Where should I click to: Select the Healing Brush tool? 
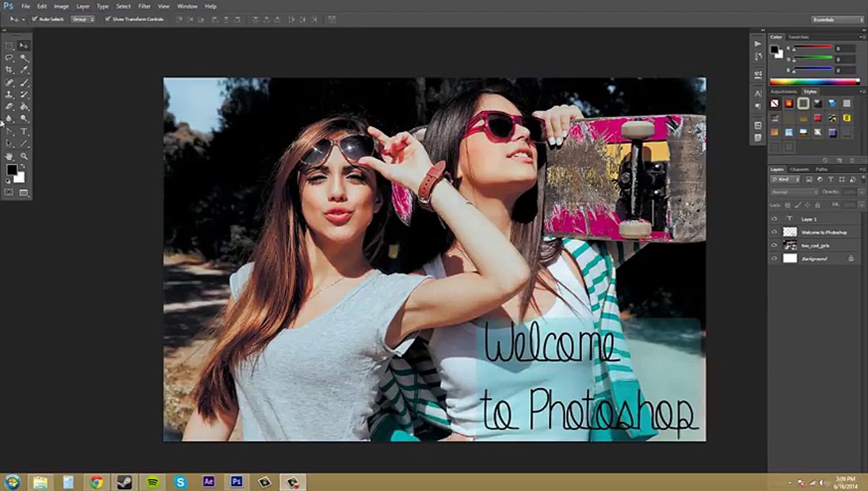click(9, 83)
